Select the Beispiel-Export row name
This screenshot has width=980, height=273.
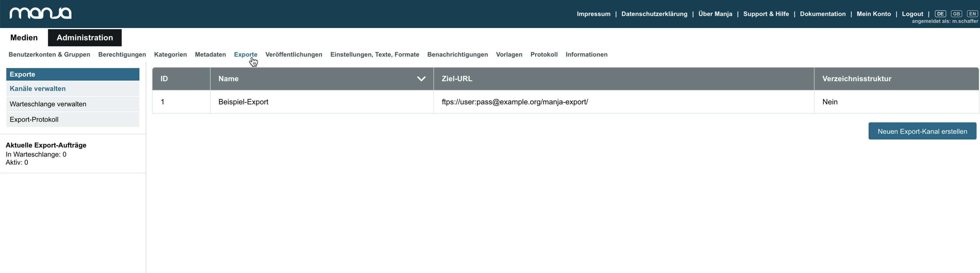coord(244,102)
